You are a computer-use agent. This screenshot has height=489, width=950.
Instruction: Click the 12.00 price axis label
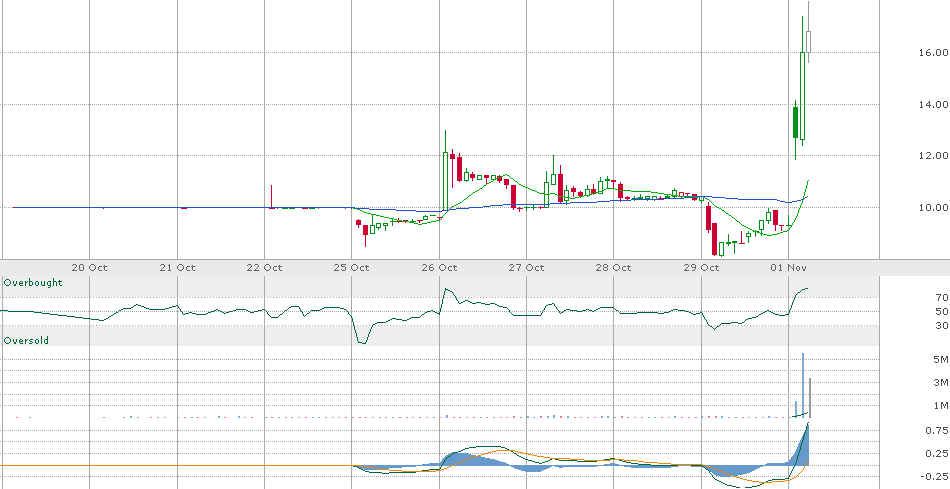pyautogui.click(x=933, y=156)
